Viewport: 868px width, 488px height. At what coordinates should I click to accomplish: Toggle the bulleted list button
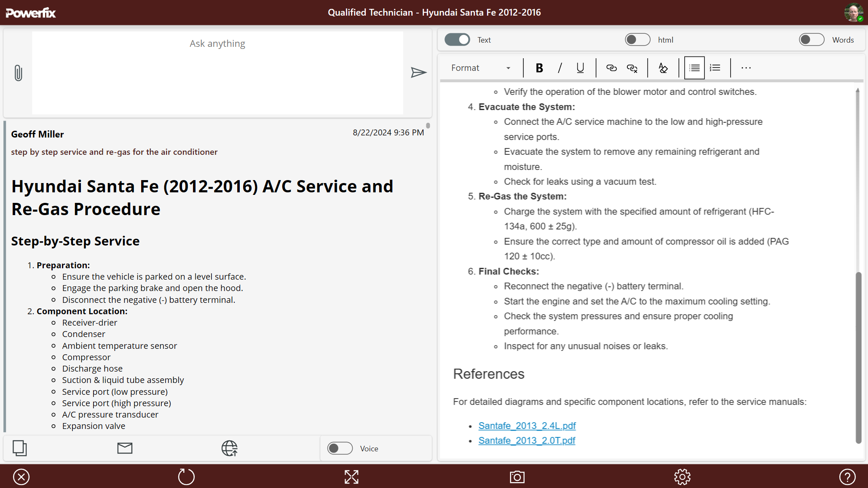pyautogui.click(x=694, y=68)
